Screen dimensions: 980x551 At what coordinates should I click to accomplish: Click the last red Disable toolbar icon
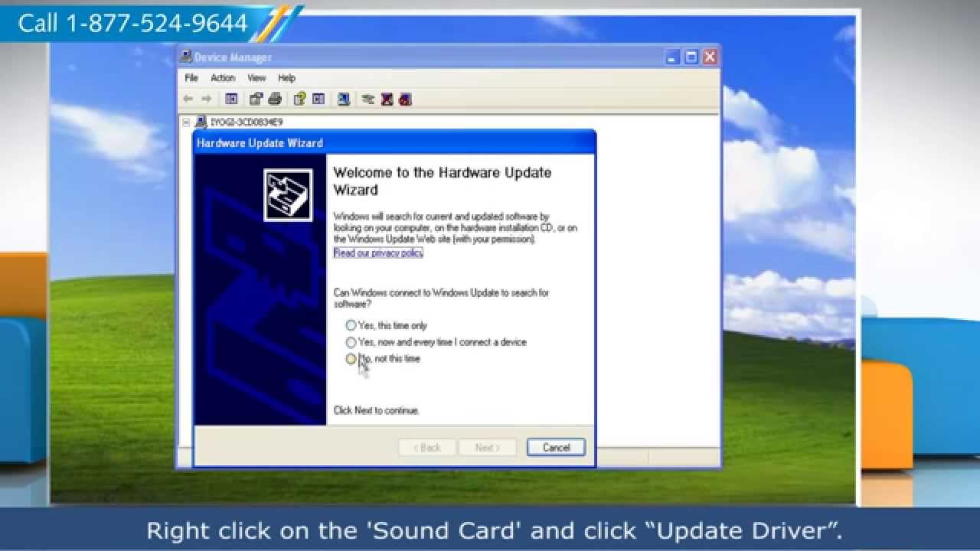click(406, 99)
